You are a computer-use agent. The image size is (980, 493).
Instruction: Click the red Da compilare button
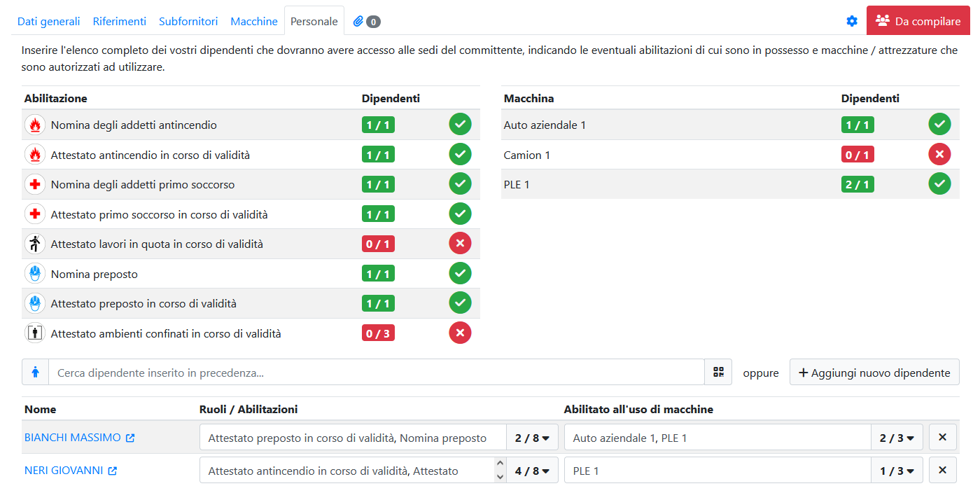click(918, 21)
